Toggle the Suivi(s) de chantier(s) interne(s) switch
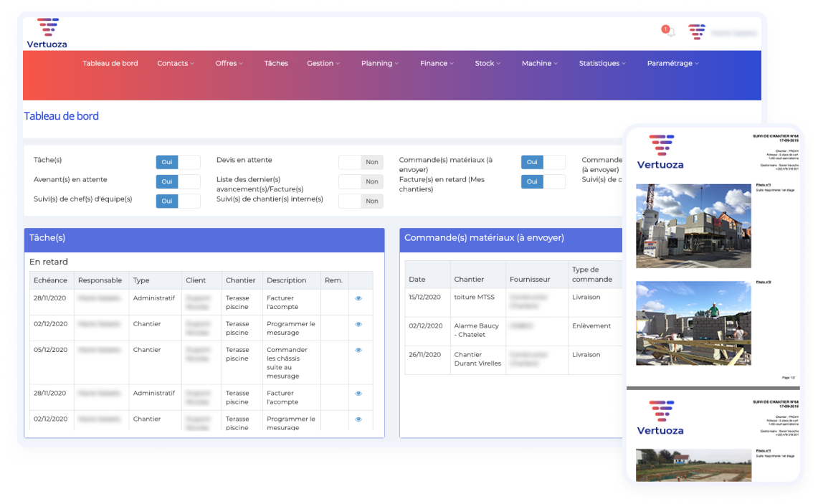 [x=361, y=201]
